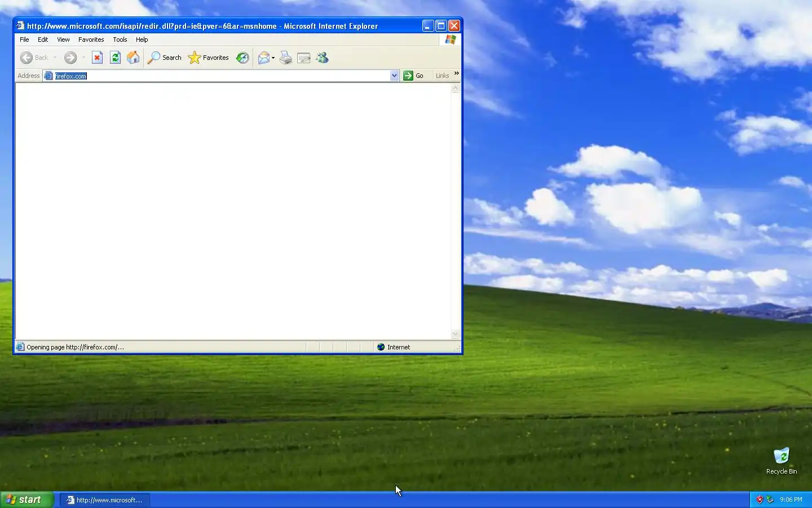This screenshot has height=508, width=812.
Task: Select the Recycle Bin desktop icon
Action: pyautogui.click(x=782, y=461)
